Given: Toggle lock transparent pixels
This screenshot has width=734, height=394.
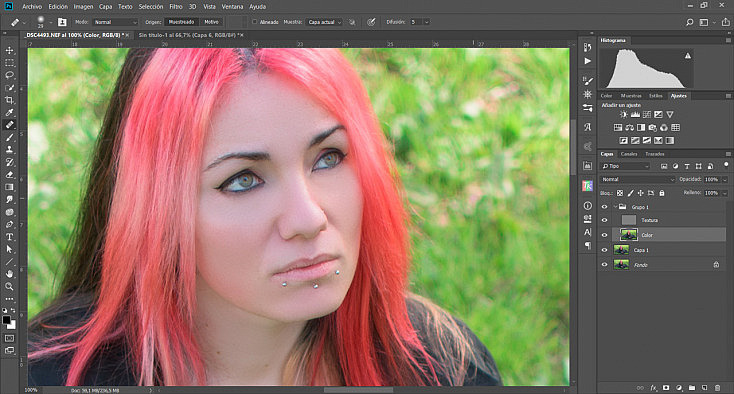Looking at the screenshot, I should 620,193.
